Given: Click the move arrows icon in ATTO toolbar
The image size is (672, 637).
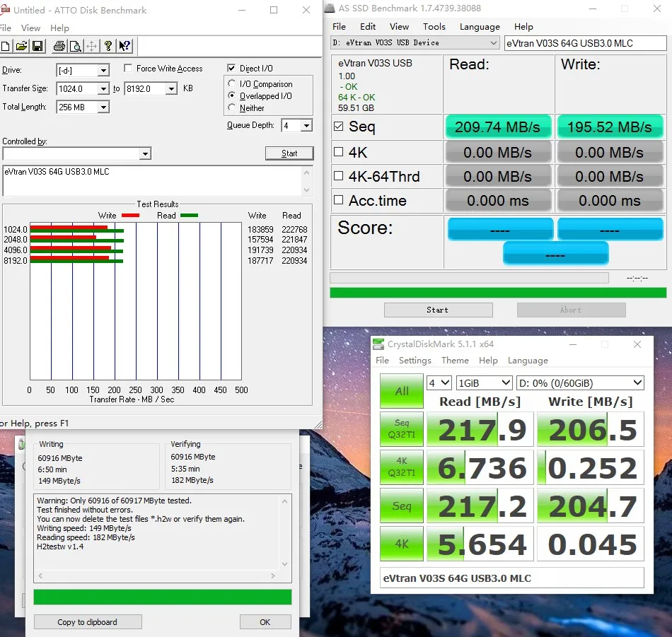Looking at the screenshot, I should pyautogui.click(x=92, y=46).
